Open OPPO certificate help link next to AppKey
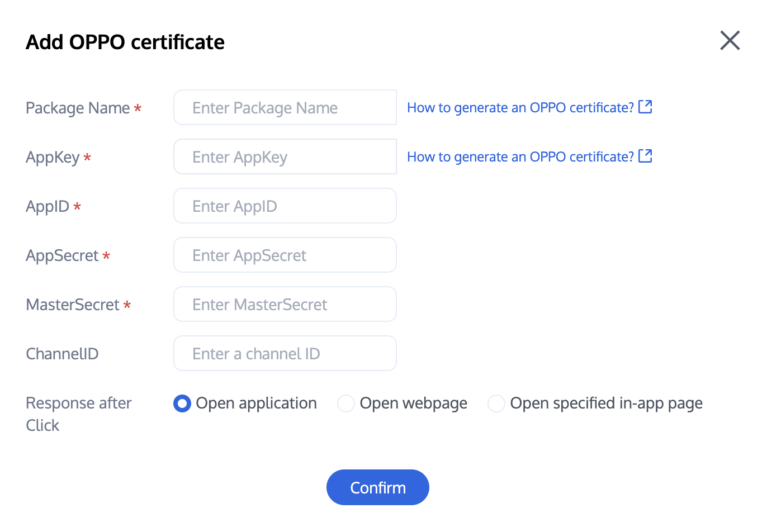This screenshot has width=767, height=532. pyautogui.click(x=520, y=157)
